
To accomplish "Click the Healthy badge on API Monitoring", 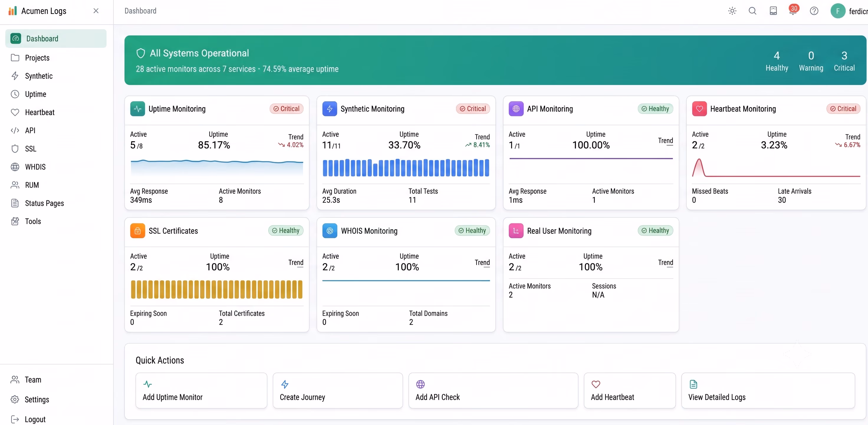I will tap(655, 109).
